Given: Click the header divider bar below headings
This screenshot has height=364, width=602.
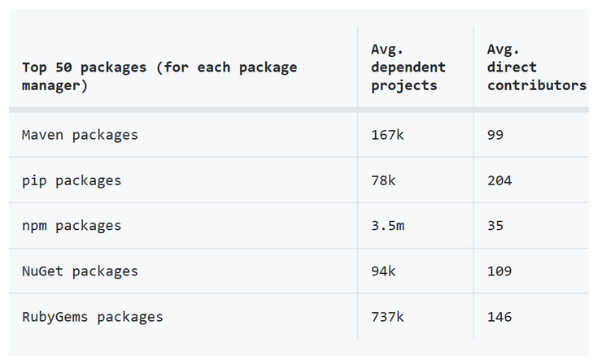Looking at the screenshot, I should click(299, 110).
